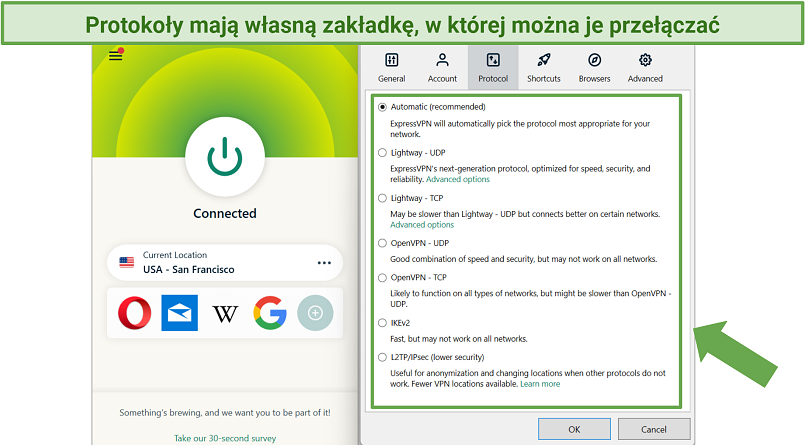Open location options via three dots

click(x=324, y=263)
